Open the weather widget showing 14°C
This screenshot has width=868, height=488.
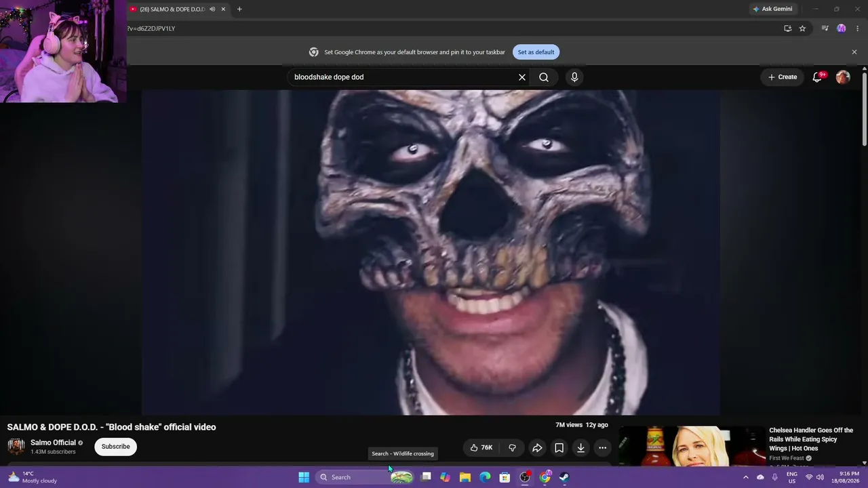32,477
